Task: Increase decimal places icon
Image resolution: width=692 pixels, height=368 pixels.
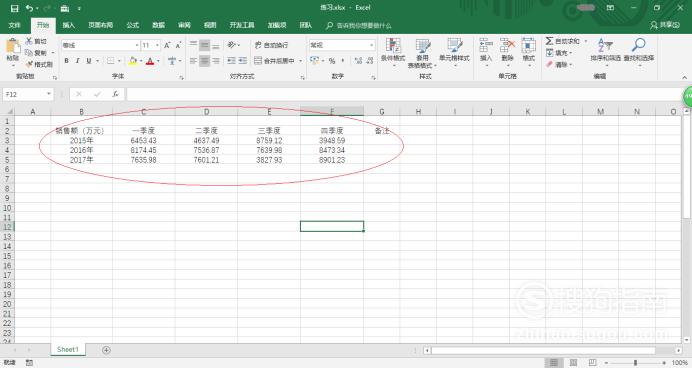Action: (358, 61)
